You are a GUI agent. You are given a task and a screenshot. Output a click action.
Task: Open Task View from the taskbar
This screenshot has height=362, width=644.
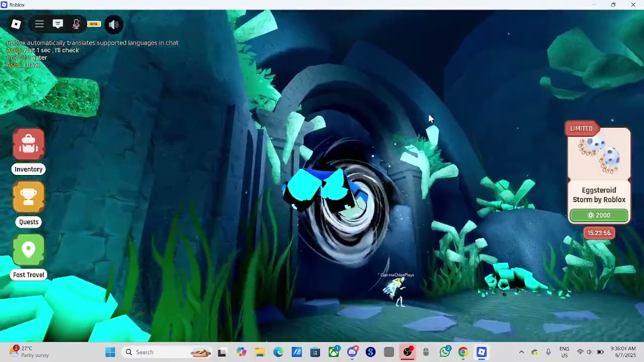(222, 352)
